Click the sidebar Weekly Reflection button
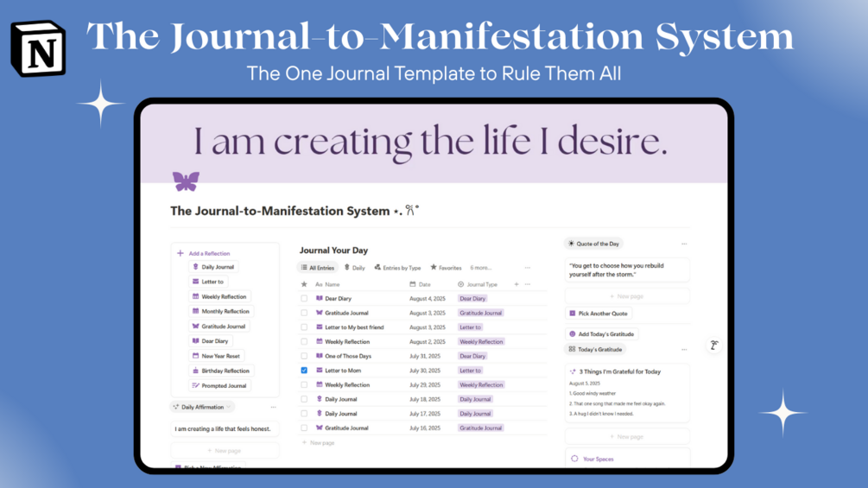 [219, 296]
